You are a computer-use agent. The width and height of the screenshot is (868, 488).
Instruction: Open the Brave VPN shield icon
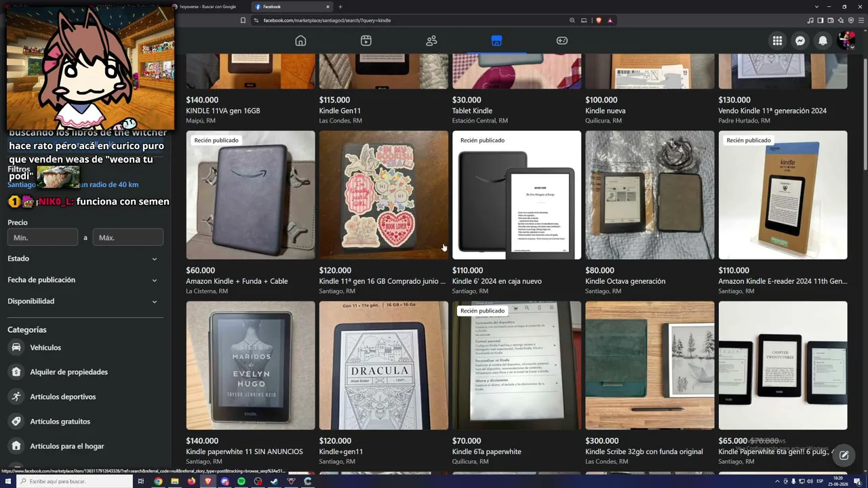(851, 20)
